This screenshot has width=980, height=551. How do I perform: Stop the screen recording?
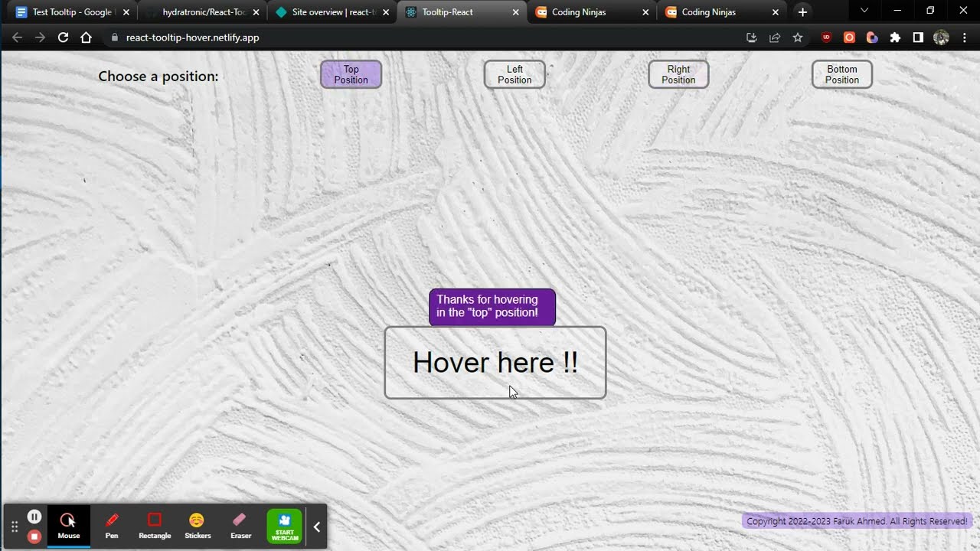tap(34, 536)
